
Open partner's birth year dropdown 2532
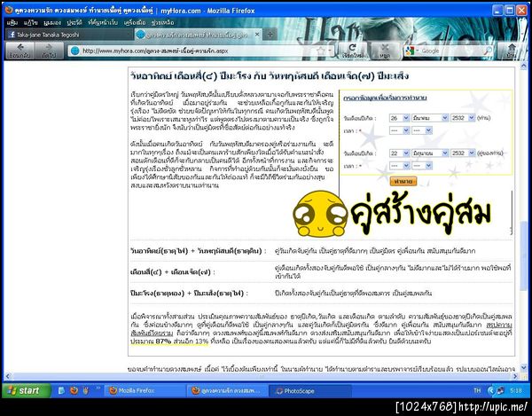coord(463,153)
